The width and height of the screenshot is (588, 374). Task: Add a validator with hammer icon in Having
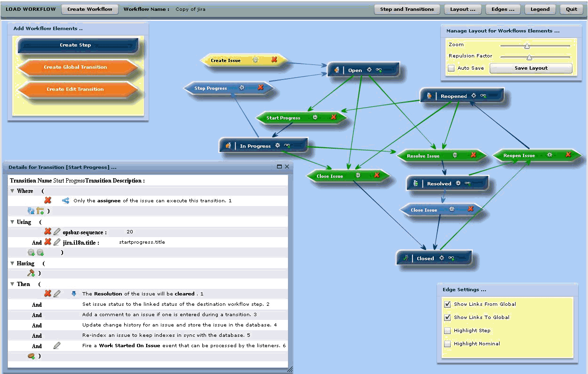point(31,273)
